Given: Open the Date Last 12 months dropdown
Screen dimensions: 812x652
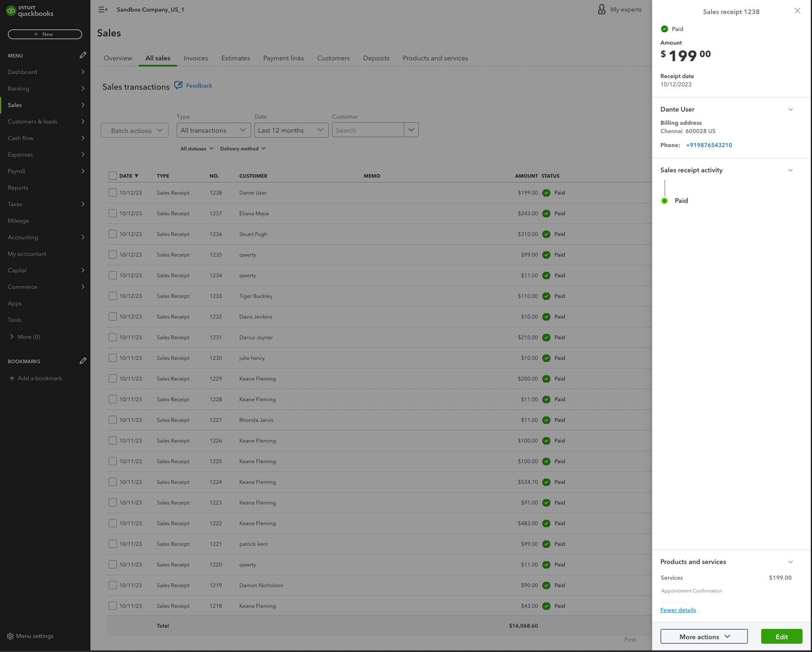Looking at the screenshot, I should [291, 130].
